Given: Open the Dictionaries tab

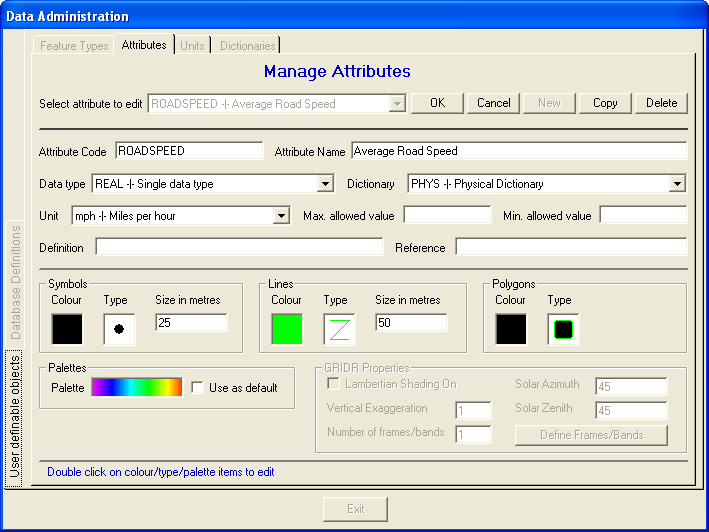Looking at the screenshot, I should coord(248,46).
